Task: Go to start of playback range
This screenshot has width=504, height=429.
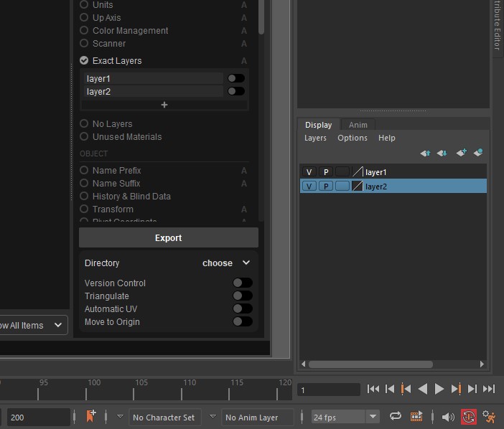Action: coord(373,389)
